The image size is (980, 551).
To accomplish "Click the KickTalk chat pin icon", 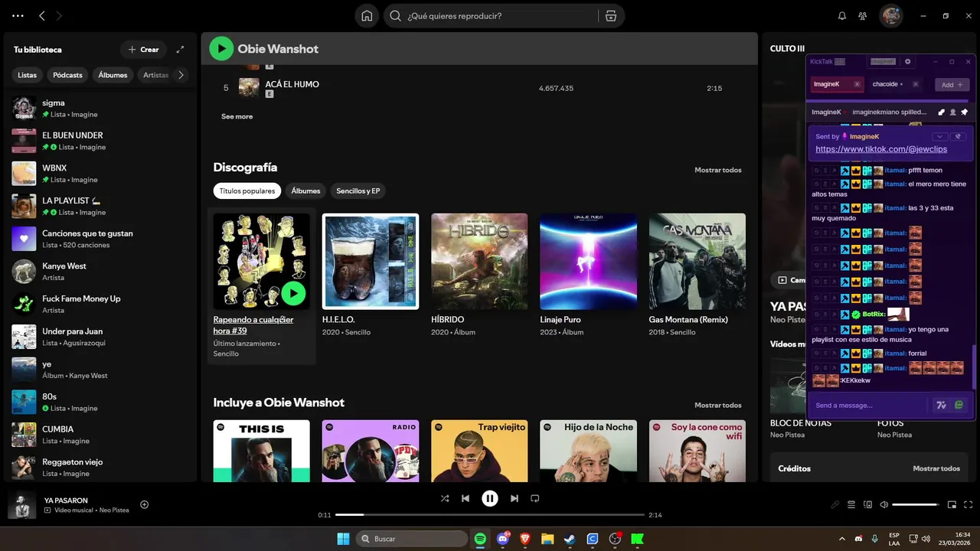I will point(964,112).
